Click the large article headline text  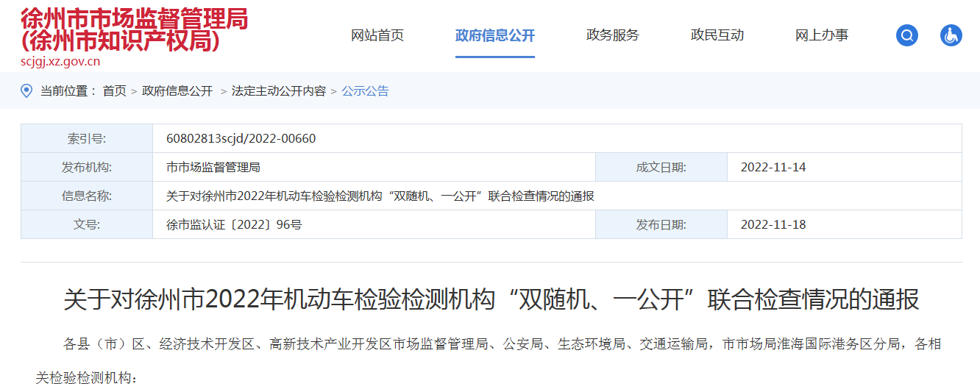491,299
